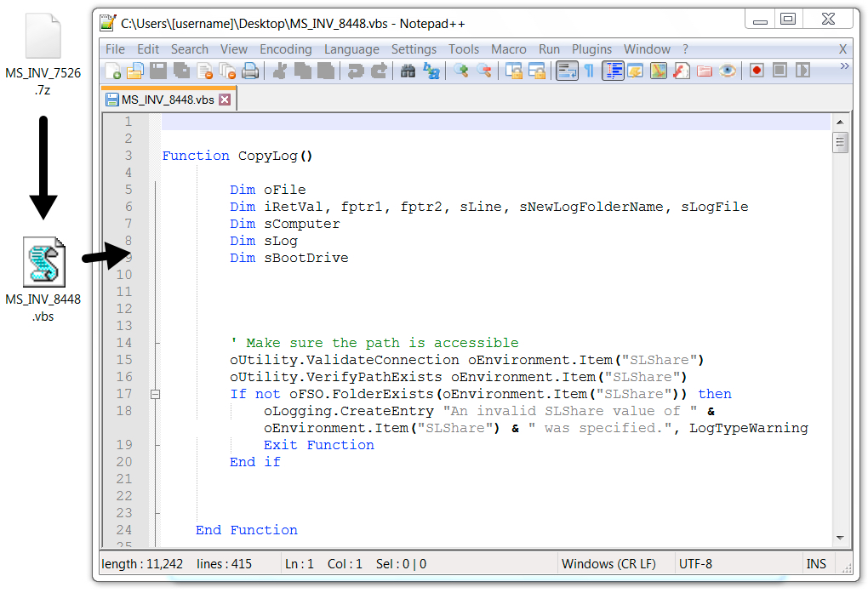868x593 pixels.
Task: Toggle Word wrap toolbar button
Action: pos(567,71)
